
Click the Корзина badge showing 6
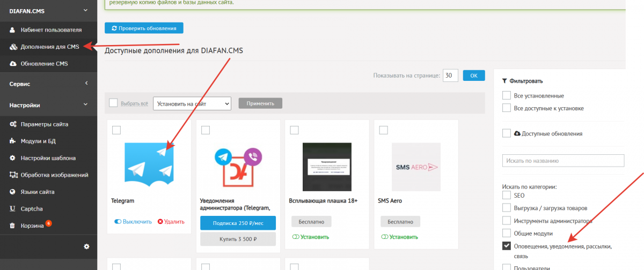(49, 223)
